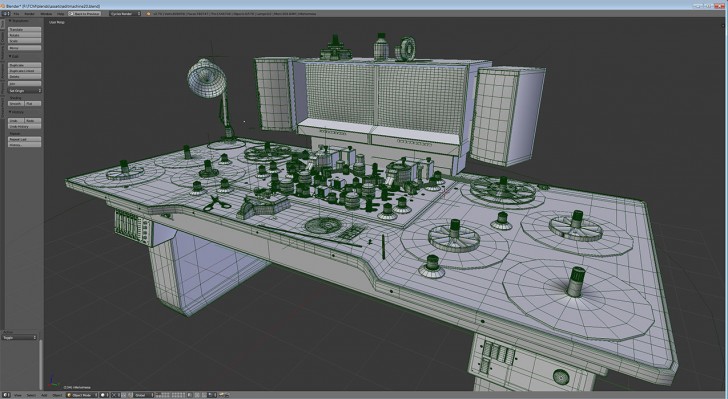The image size is (728, 399).
Task: Click the Blender logo icon in the info bar
Action: coord(149,13)
